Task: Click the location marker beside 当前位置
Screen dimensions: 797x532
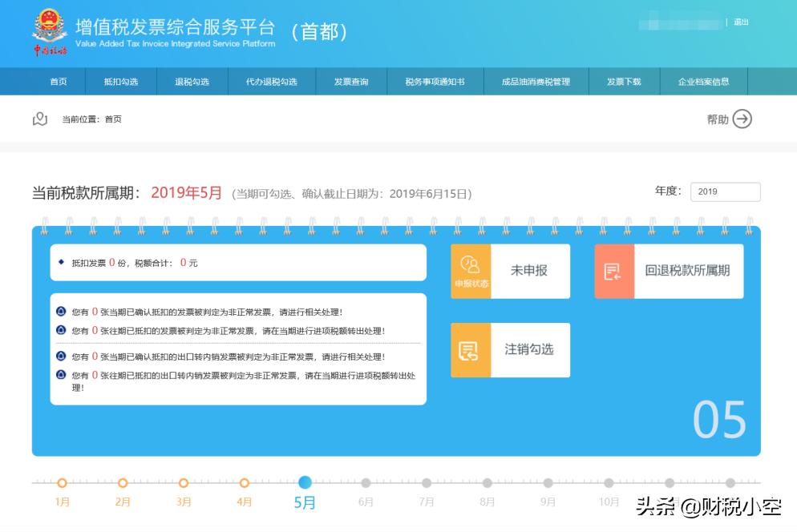Action: click(x=40, y=119)
